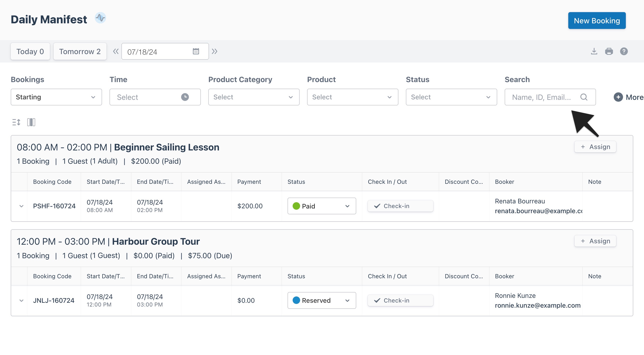Screen dimensions: 644x355
Task: Click Ronnie Kunze booker name
Action: pos(515,296)
